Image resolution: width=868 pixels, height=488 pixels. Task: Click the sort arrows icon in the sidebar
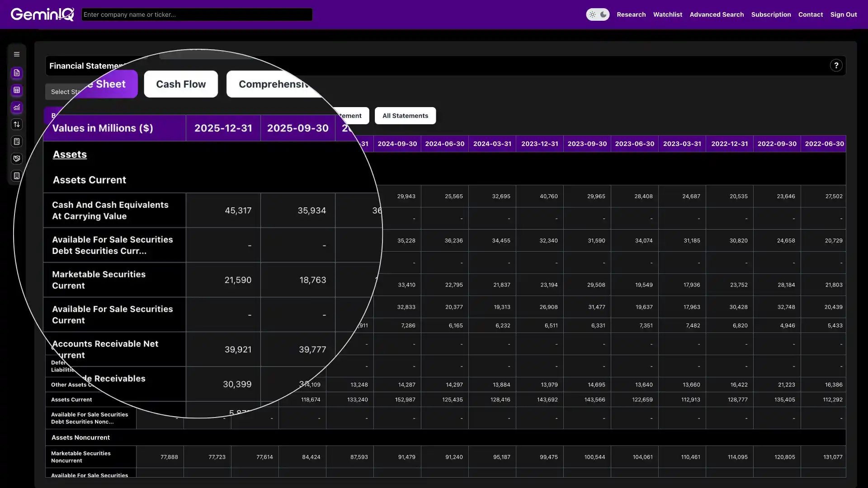17,124
